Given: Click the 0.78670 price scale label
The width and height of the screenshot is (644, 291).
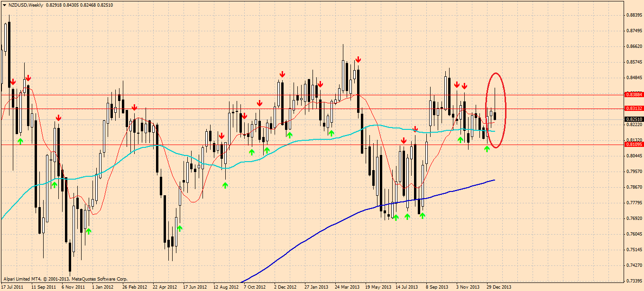Looking at the screenshot, I should pyautogui.click(x=634, y=187).
